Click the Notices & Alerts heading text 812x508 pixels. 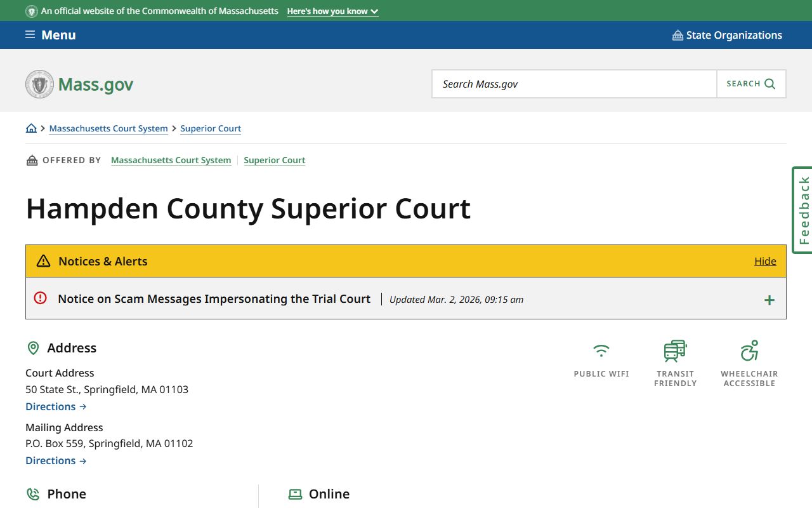103,261
